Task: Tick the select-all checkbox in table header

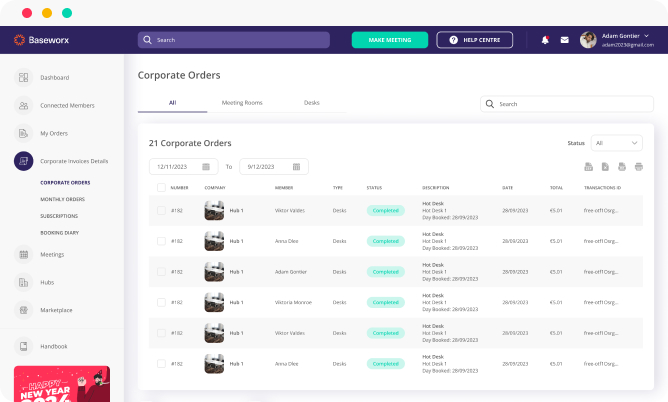Action: (161, 187)
